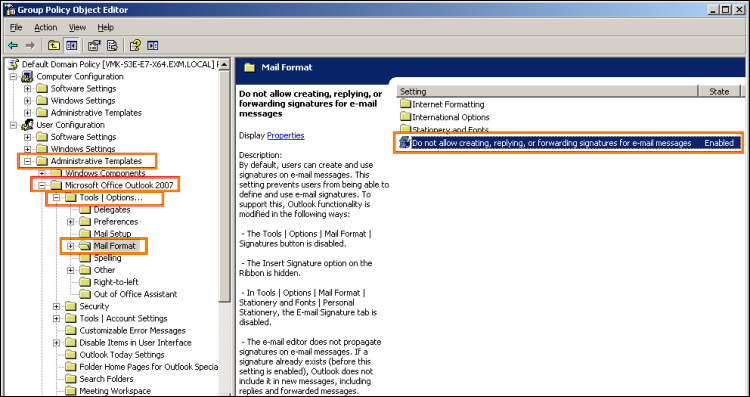Click the Help toolbar icon
This screenshot has width=750, height=397.
[135, 45]
